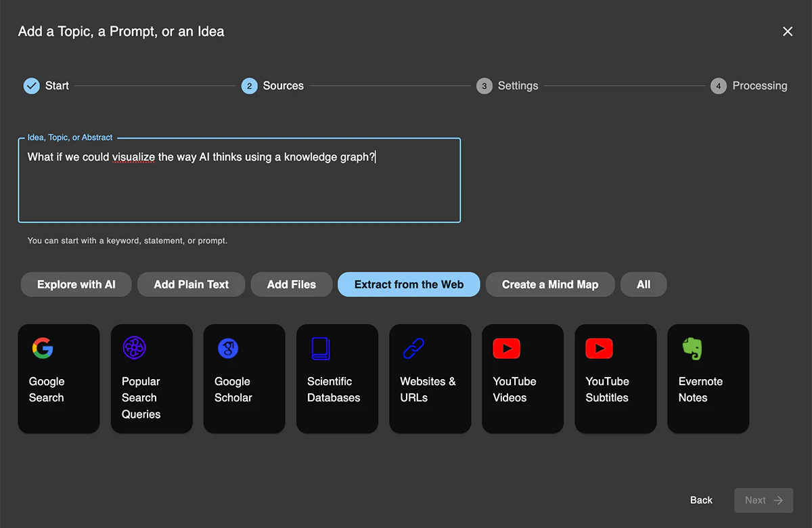
Task: Choose the YouTube Videos source icon
Action: 506,348
